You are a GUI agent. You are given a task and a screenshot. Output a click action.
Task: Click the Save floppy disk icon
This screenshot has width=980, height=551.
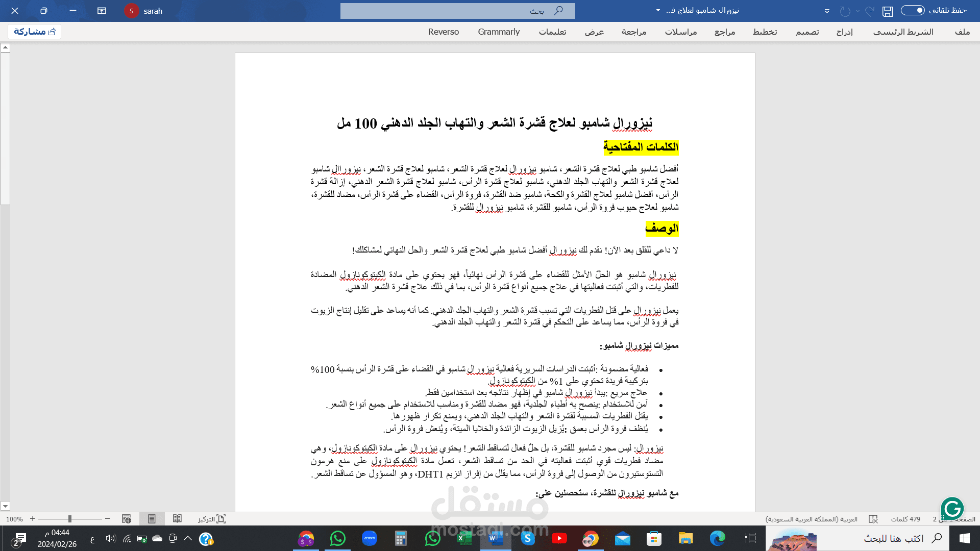(888, 11)
